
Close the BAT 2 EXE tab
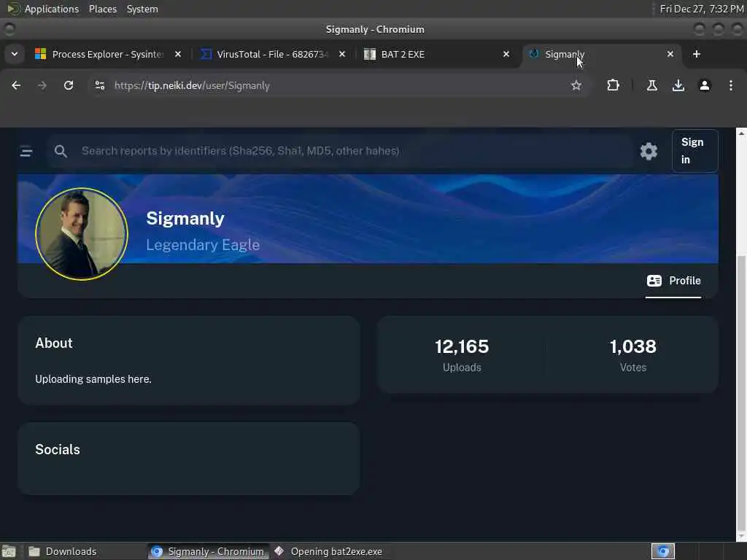pyautogui.click(x=506, y=54)
